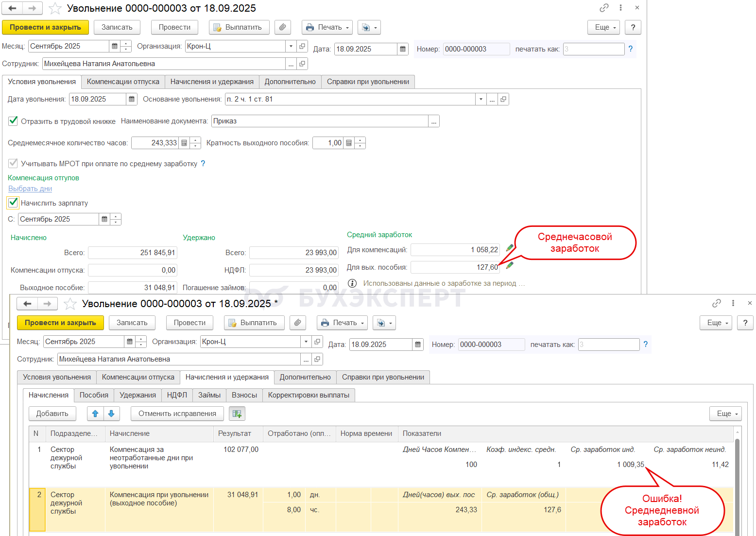Click the Отменить исправления button
This screenshot has height=536, width=756.
pos(177,414)
